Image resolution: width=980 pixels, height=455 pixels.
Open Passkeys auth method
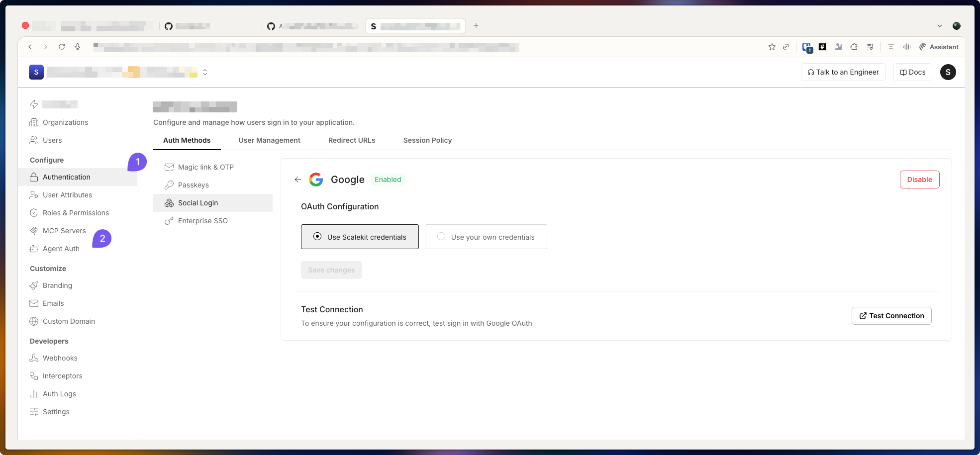tap(193, 185)
